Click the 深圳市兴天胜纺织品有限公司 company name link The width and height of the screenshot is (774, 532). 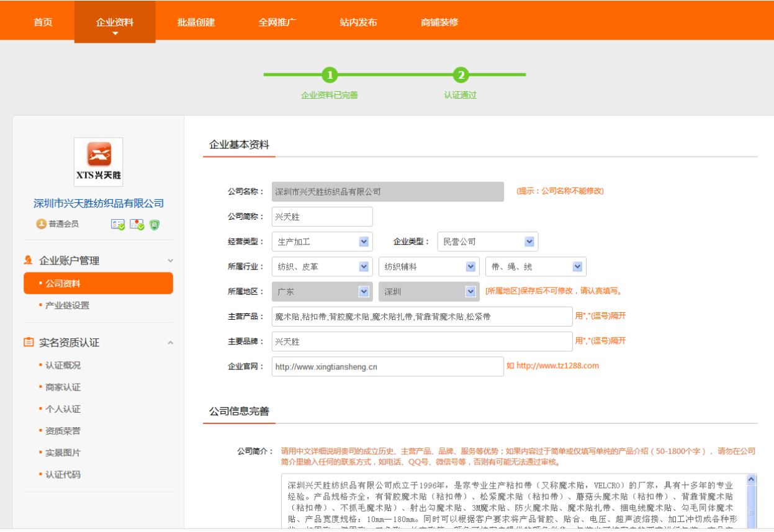99,204
